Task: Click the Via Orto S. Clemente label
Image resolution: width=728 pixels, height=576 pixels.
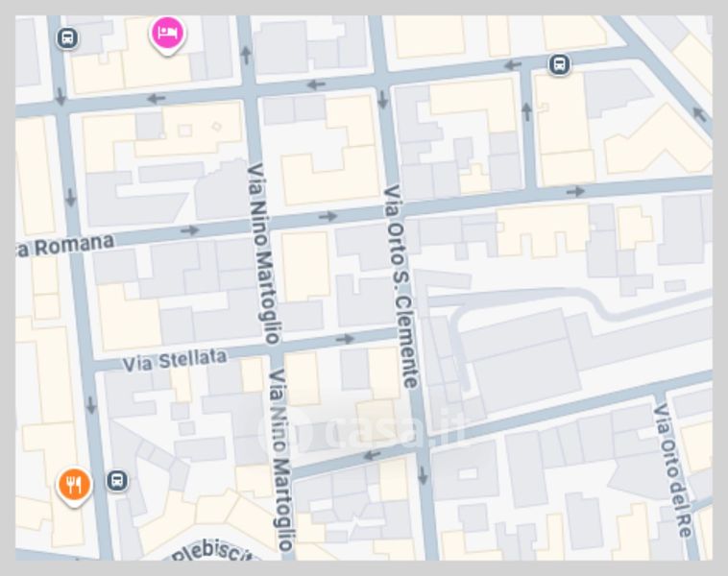Action: [x=401, y=286]
